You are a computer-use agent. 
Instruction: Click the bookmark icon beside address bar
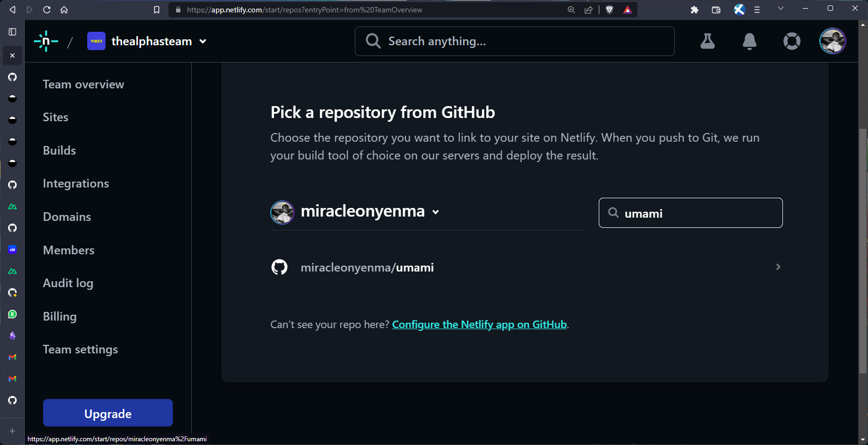157,10
